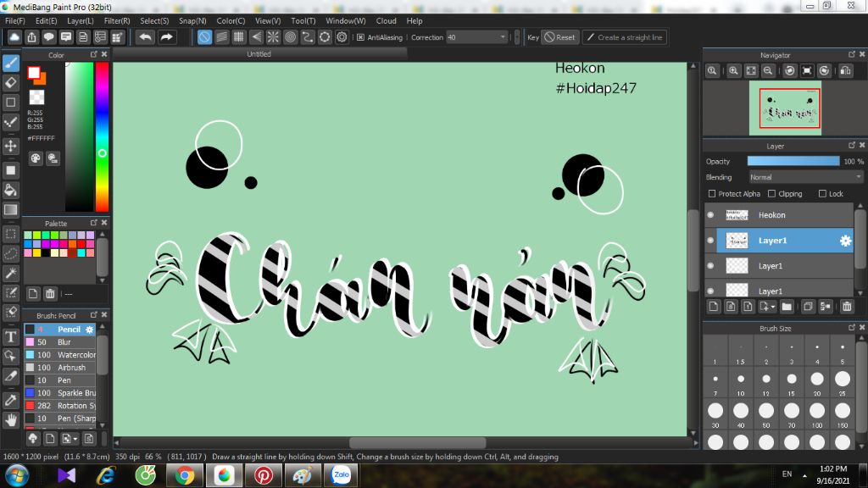Click the rainbow hue bar in Color panel
868x488 pixels.
[x=102, y=136]
